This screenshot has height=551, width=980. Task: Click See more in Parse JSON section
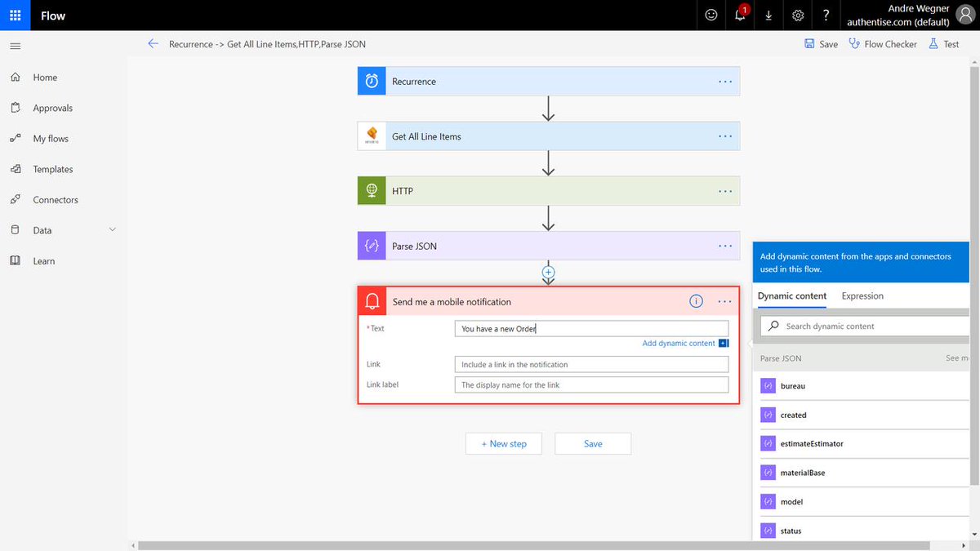coord(957,358)
